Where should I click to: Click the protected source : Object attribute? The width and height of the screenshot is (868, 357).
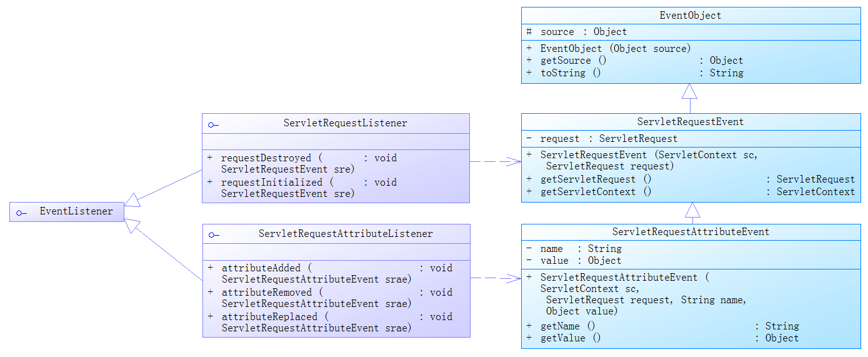[x=583, y=32]
